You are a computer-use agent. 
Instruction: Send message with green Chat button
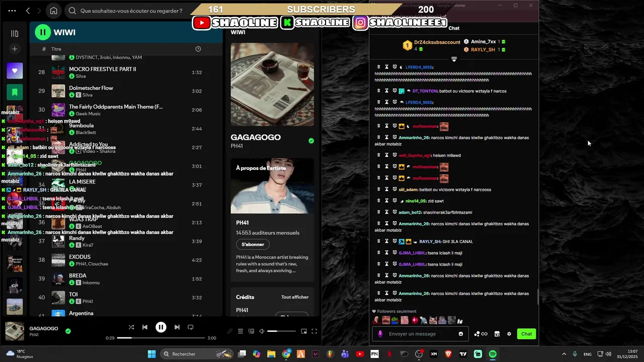526,334
